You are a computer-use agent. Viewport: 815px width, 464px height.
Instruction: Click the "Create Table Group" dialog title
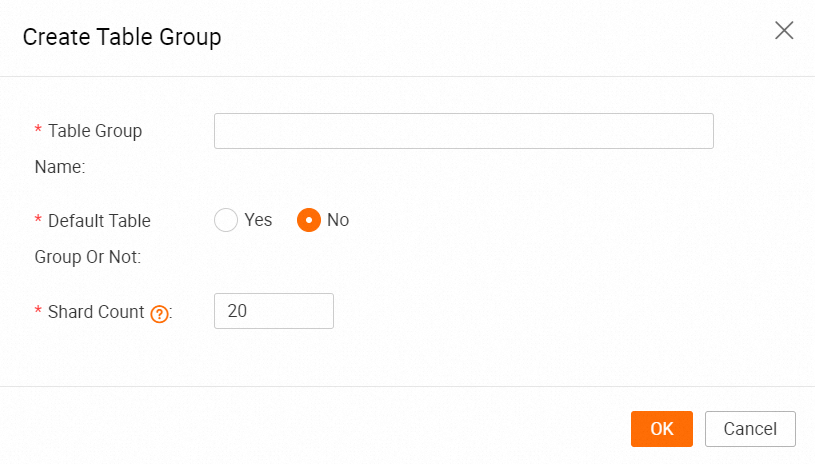[122, 38]
